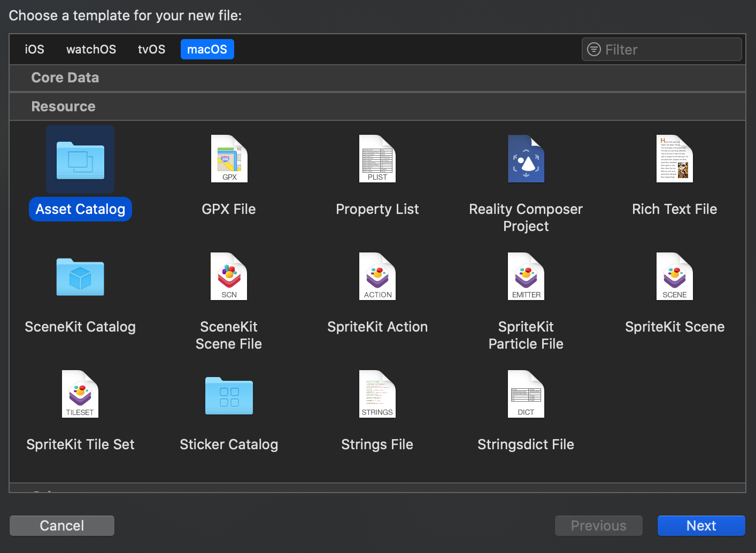Image resolution: width=756 pixels, height=553 pixels.
Task: Click the Next button
Action: (701, 526)
